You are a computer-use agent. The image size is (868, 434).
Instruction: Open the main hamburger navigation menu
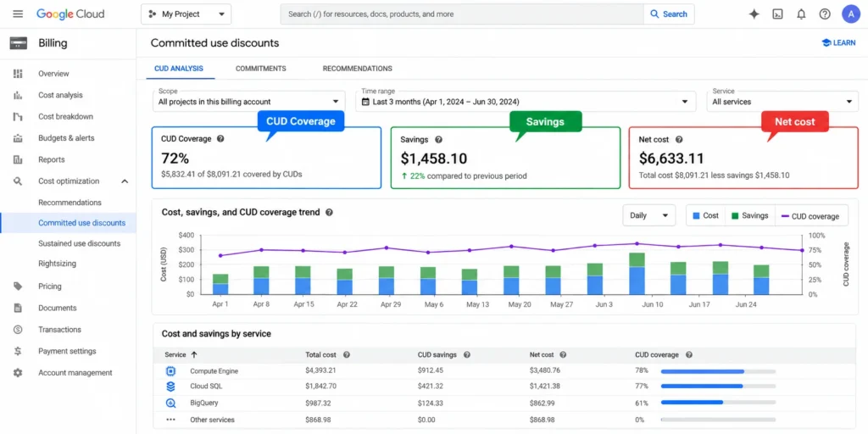pos(18,14)
